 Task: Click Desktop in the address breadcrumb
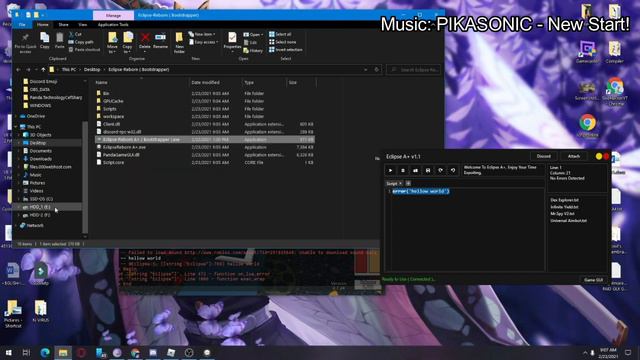(x=92, y=70)
